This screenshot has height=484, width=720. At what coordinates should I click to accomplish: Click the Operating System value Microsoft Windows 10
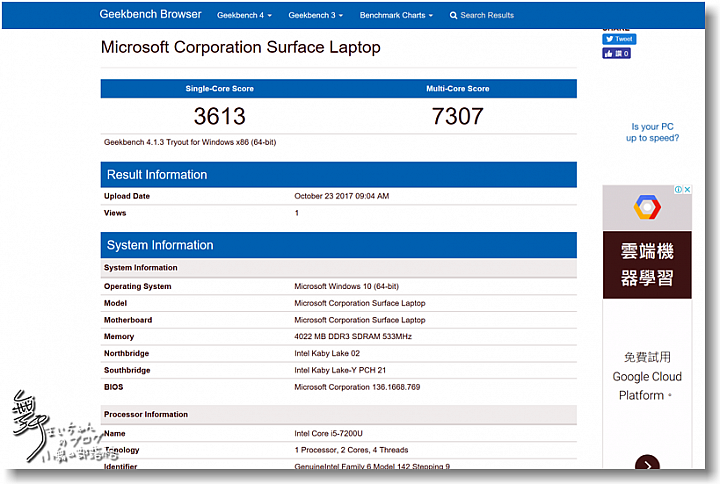pos(346,287)
